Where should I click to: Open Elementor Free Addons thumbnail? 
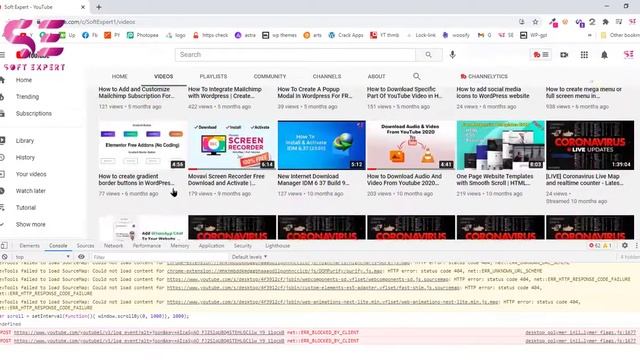tap(142, 145)
